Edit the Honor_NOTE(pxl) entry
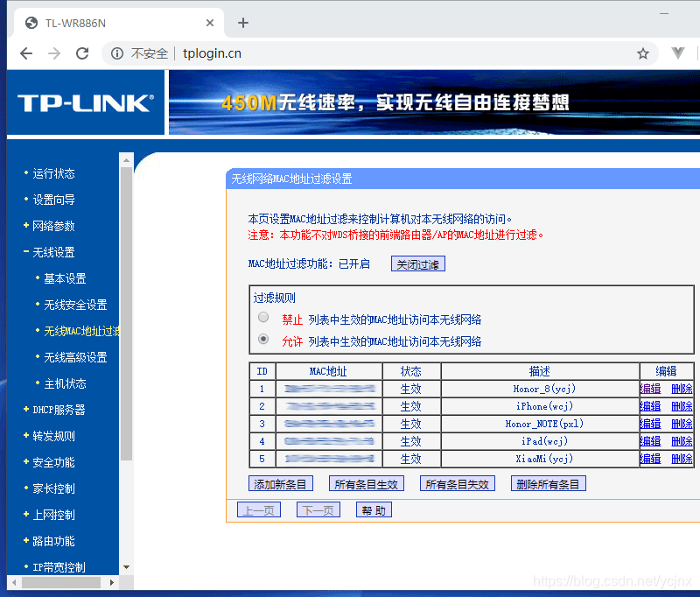The image size is (700, 597). click(x=650, y=424)
